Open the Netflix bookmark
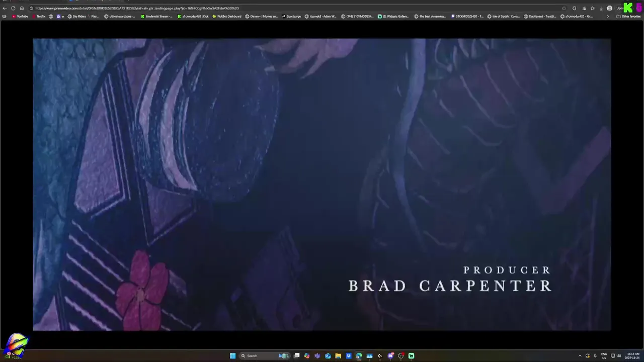This screenshot has width=644, height=362. tap(39, 16)
